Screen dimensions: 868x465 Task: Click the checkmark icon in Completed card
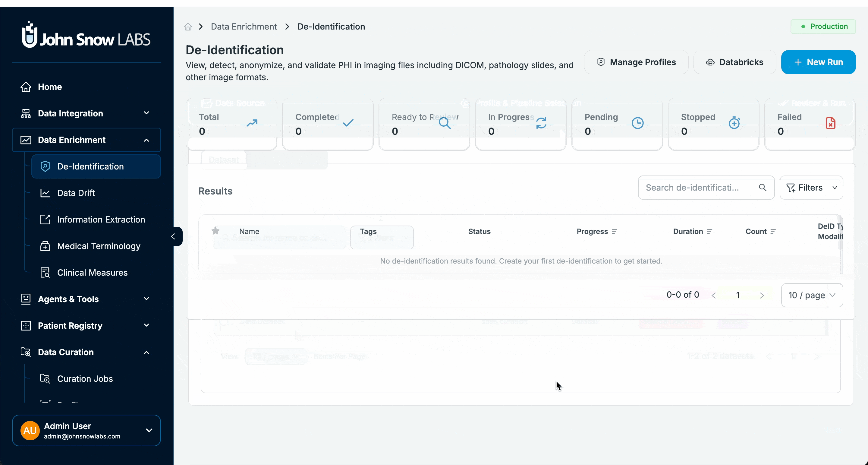[348, 123]
